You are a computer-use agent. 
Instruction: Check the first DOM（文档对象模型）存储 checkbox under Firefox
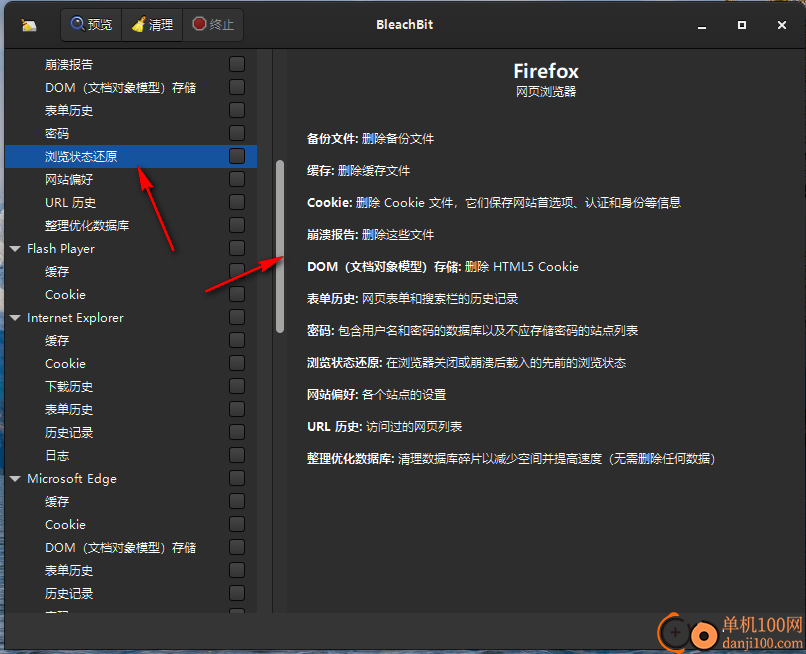pos(237,87)
